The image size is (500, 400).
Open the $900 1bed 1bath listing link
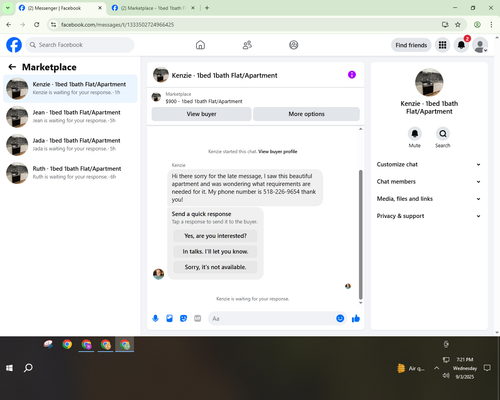[x=204, y=101]
